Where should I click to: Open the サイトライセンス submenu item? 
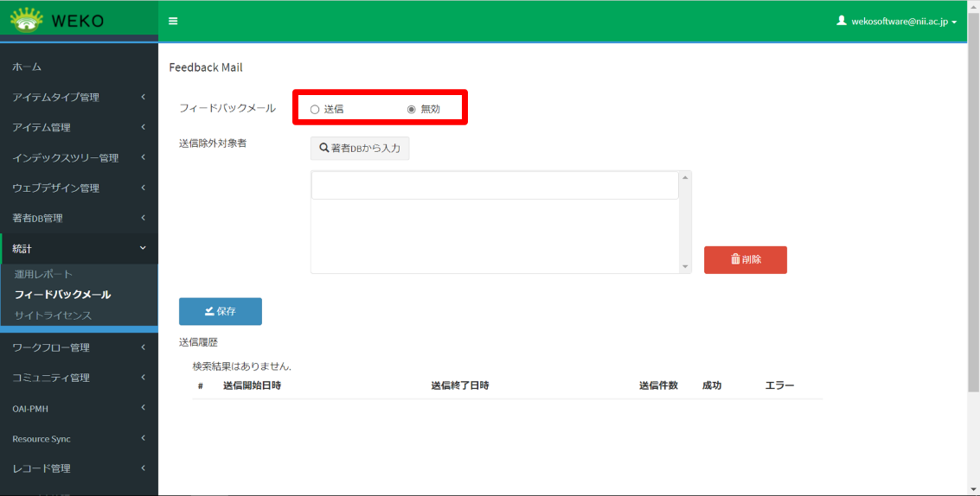click(53, 315)
